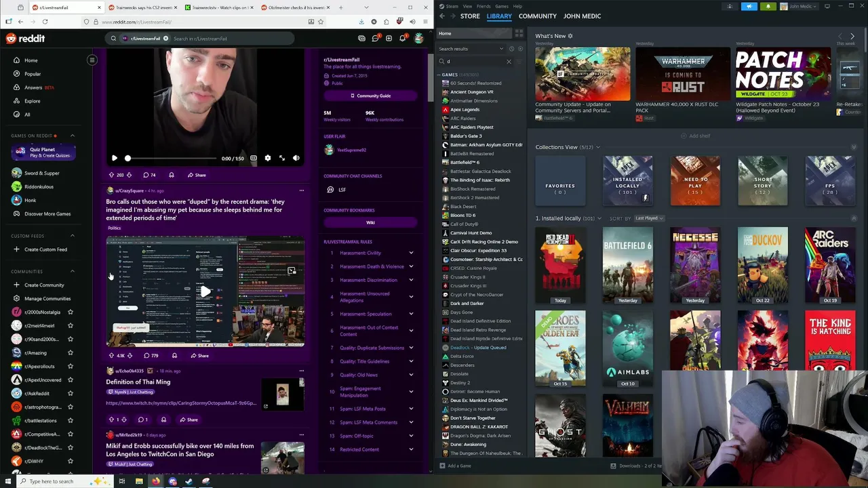
Task: Open the Steam View menu
Action: [x=467, y=6]
